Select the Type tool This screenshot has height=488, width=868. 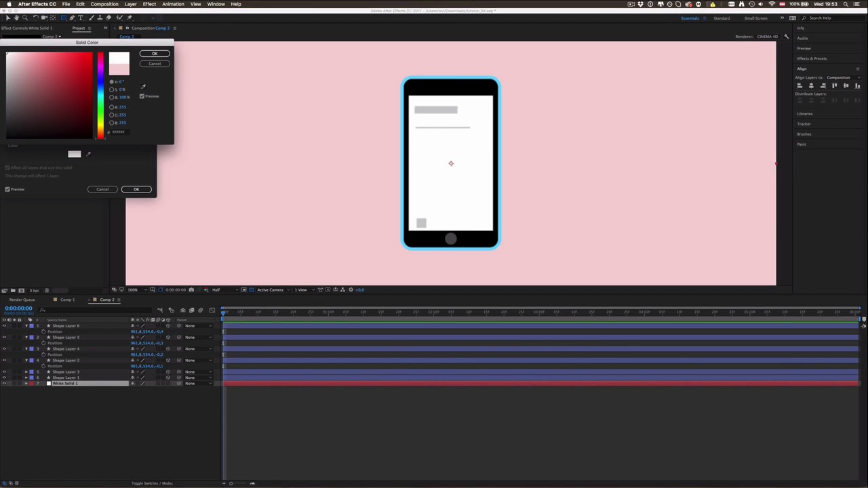coord(81,18)
